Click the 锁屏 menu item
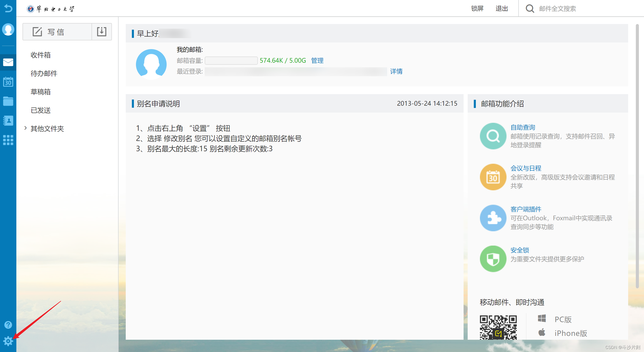This screenshot has width=644, height=352. click(x=477, y=8)
